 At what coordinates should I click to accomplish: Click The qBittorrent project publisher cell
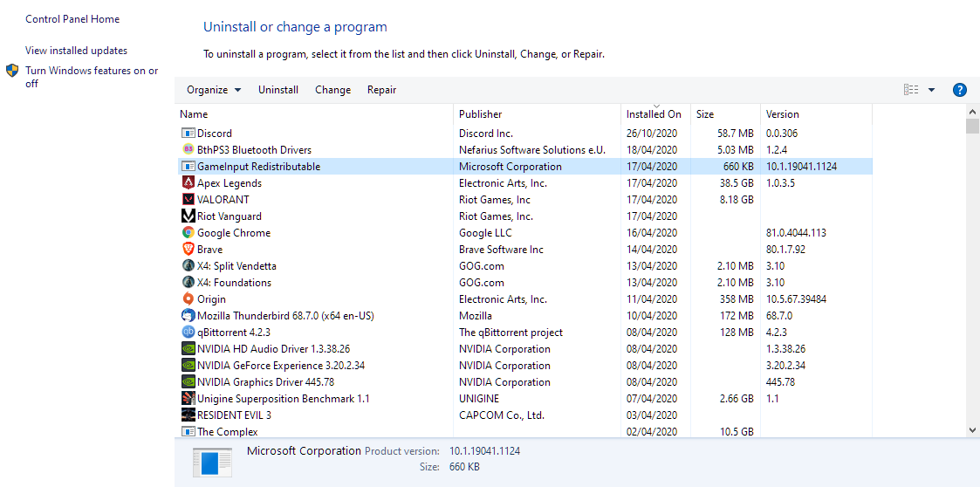click(x=511, y=332)
